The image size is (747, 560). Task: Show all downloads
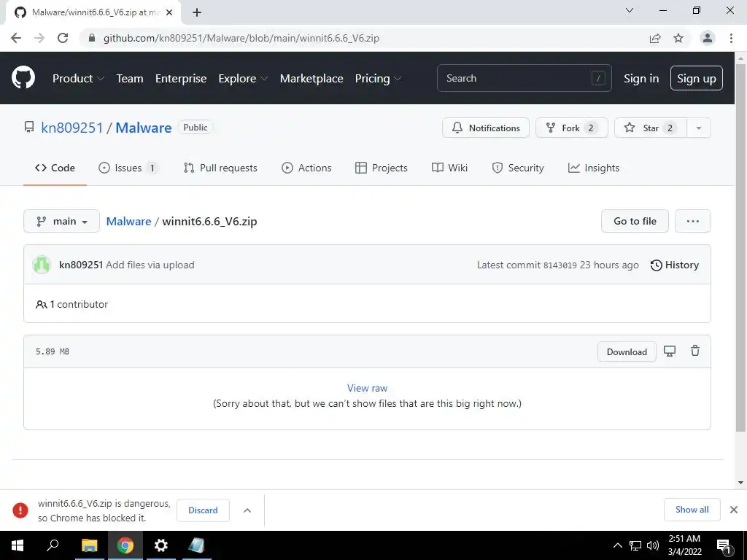tap(692, 510)
